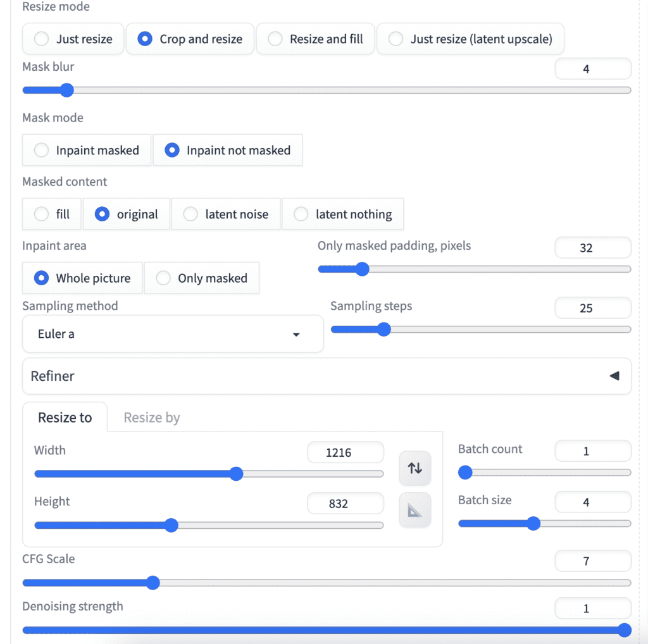Click the Mask blur slider
The height and width of the screenshot is (644, 648).
327,90
